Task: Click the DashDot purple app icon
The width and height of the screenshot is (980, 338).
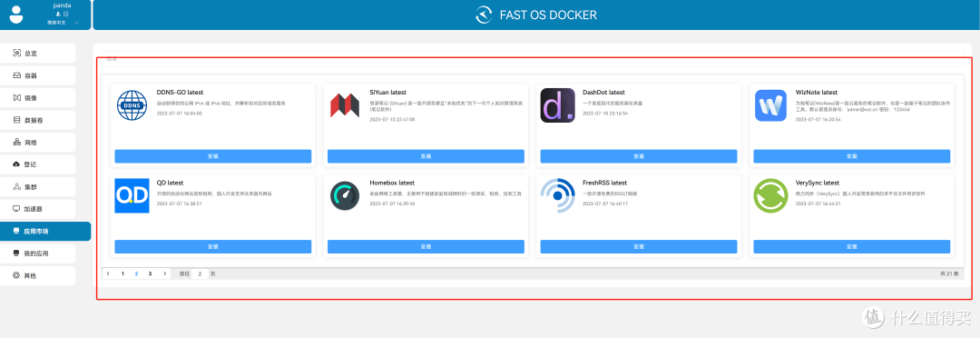Action: coord(557,105)
